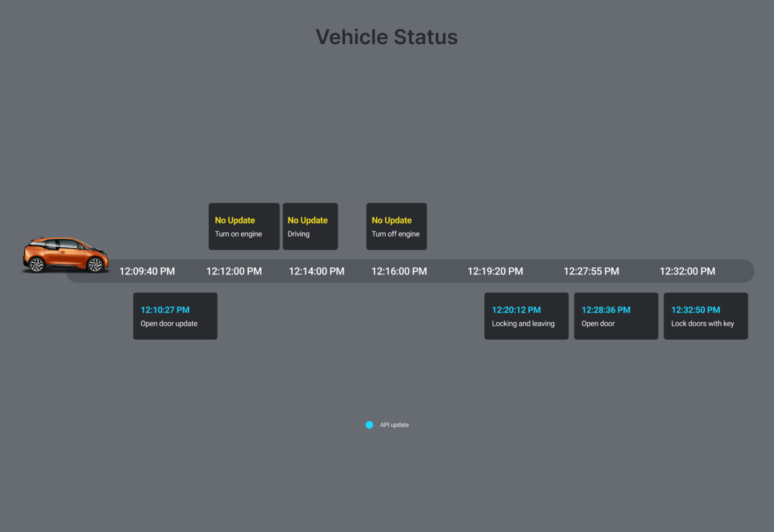This screenshot has width=774, height=532.
Task: Open the Driving No Update card
Action: click(310, 227)
